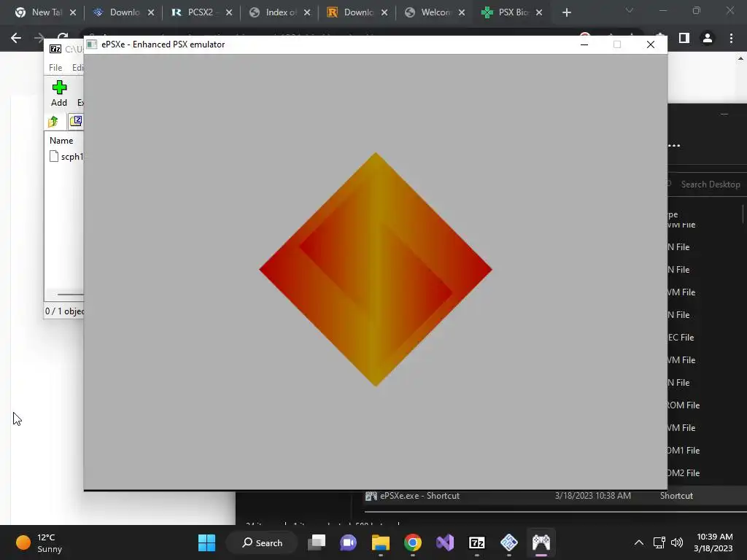The image size is (747, 560).
Task: Open the File menu in 7-Zip
Action: (x=55, y=68)
